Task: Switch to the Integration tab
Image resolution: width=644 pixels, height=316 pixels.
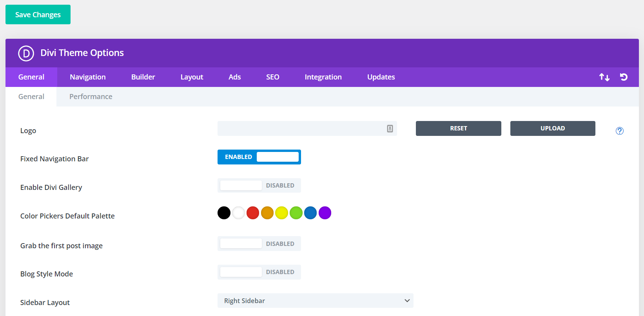Action: click(x=323, y=77)
